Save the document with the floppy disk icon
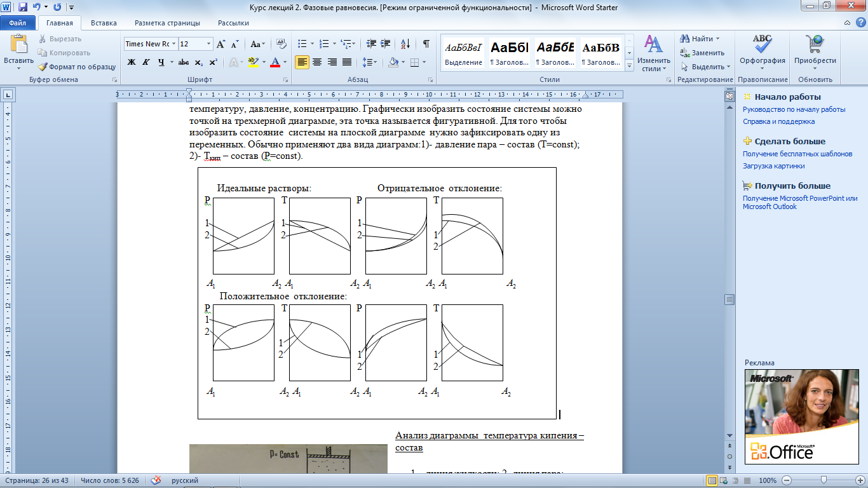 click(23, 8)
